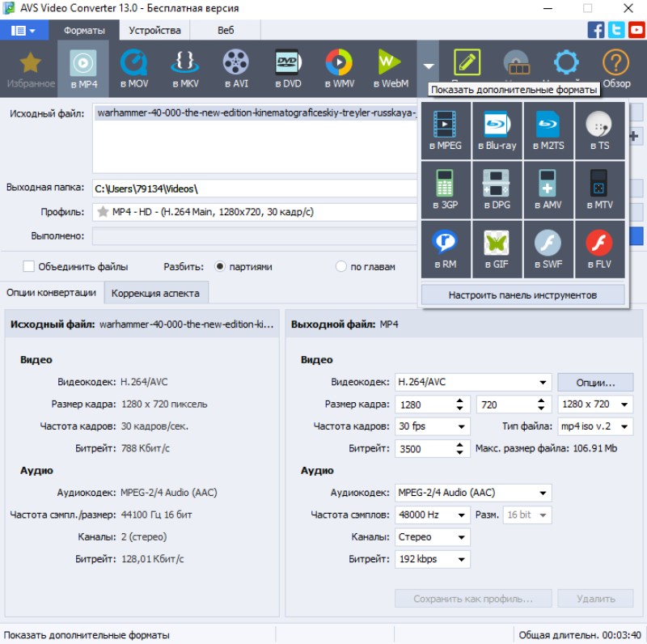Open the 192 kbps audio bitrate dropdown

pyautogui.click(x=433, y=559)
